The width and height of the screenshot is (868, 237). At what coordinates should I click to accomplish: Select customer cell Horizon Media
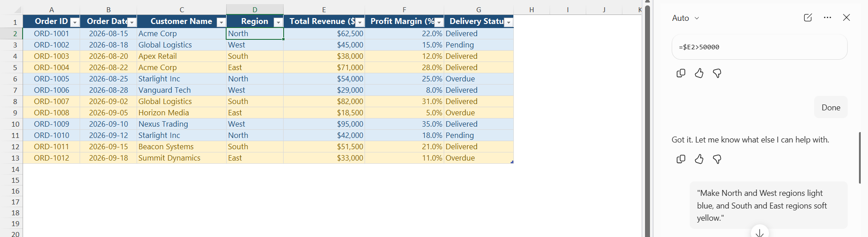click(181, 113)
